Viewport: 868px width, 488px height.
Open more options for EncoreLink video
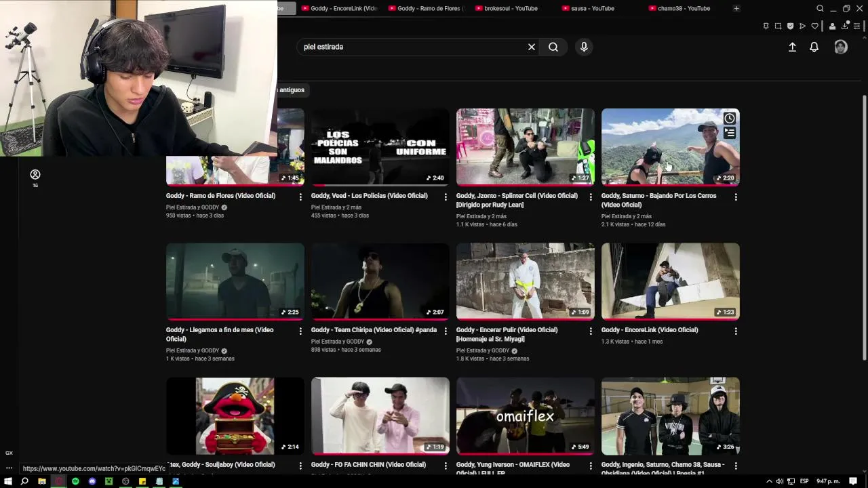tap(736, 331)
